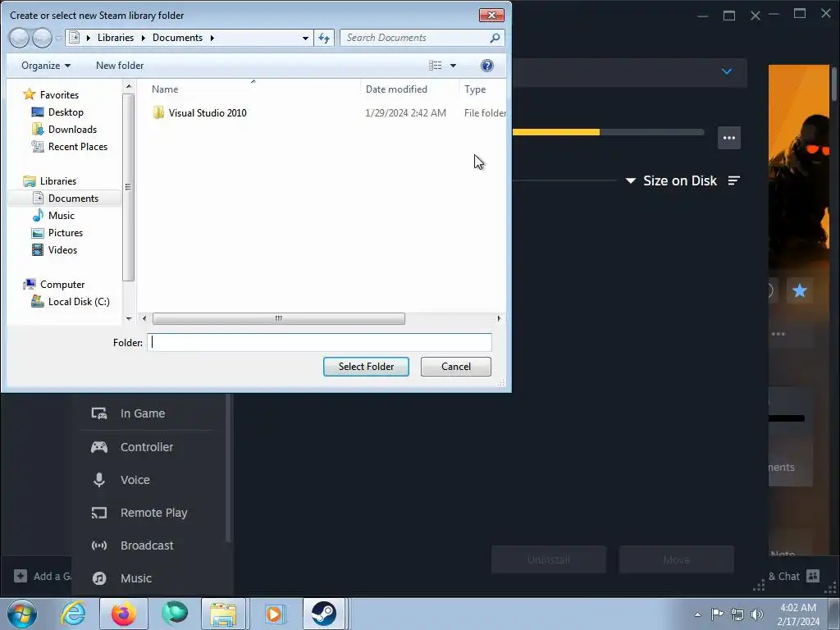Click the horizontal scrollbar thumb in file list

[x=279, y=319]
